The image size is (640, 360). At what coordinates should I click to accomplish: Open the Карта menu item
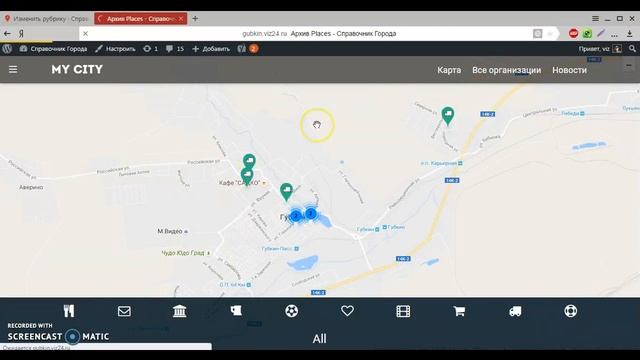[449, 70]
